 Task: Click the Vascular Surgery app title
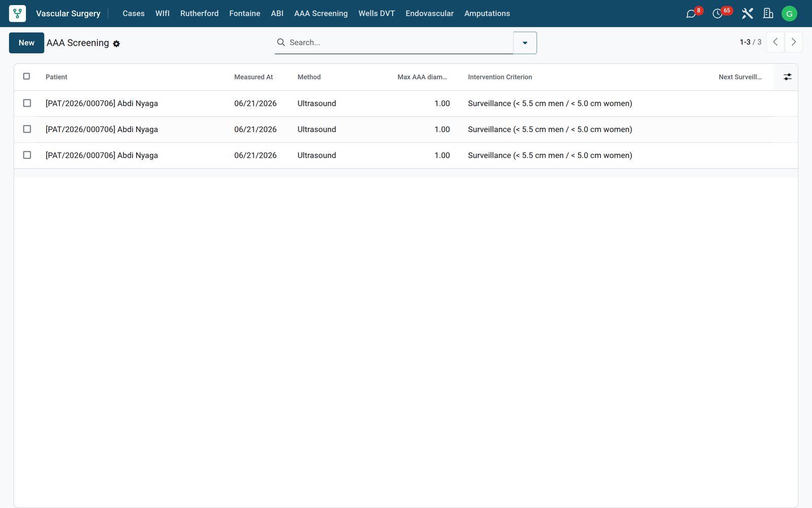[68, 14]
